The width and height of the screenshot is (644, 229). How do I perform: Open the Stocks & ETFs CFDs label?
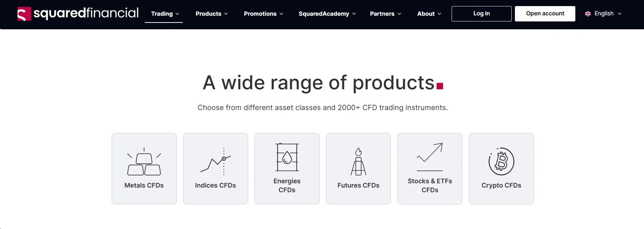(430, 185)
